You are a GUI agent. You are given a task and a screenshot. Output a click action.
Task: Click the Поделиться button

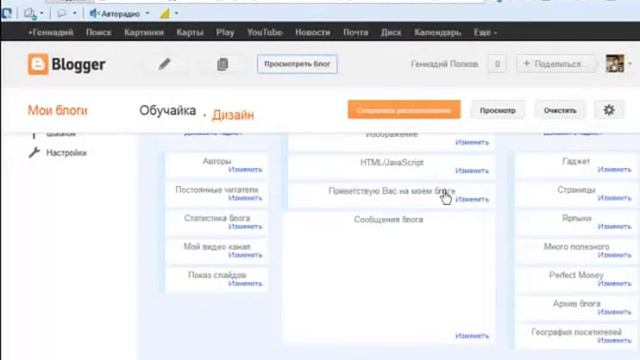click(555, 64)
